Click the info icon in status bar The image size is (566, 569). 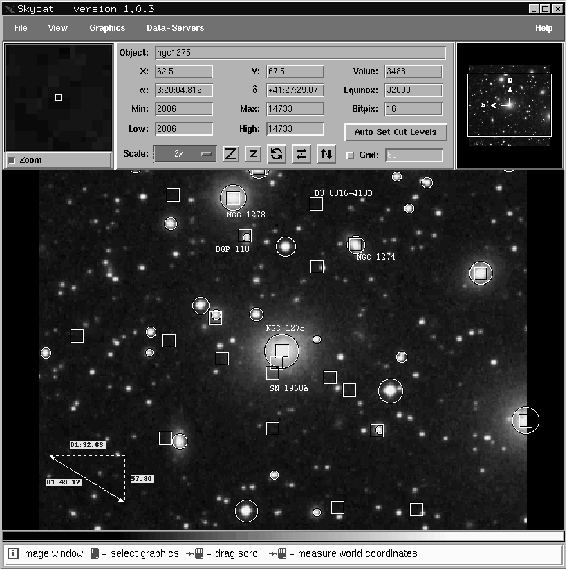[13, 553]
